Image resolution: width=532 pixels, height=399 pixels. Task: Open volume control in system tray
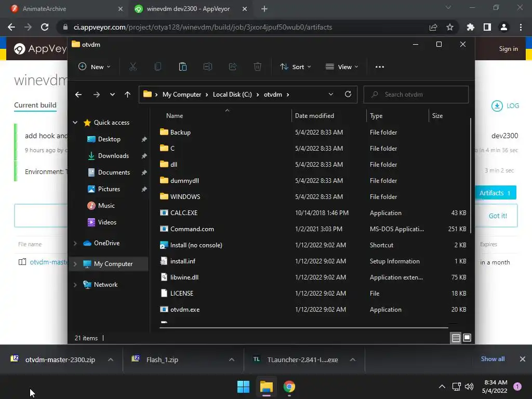pyautogui.click(x=469, y=387)
